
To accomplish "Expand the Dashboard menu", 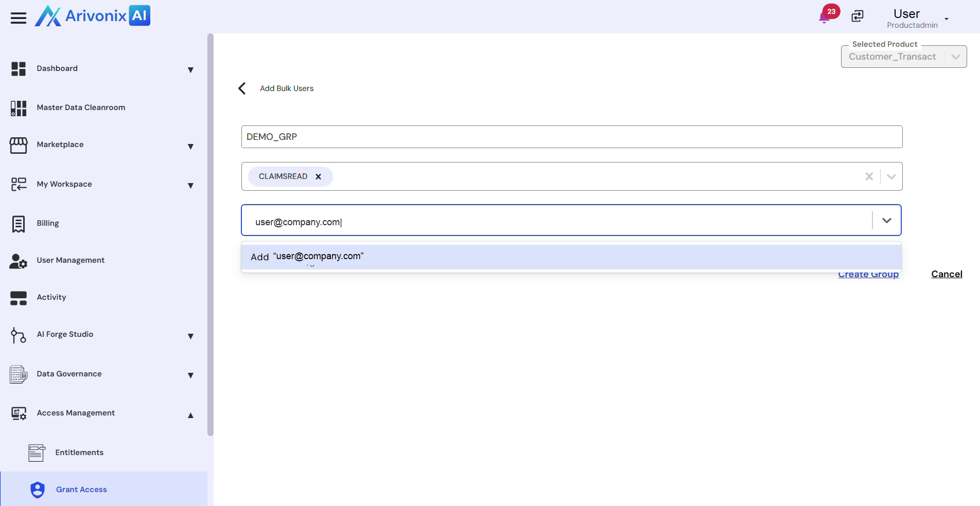I will coord(190,69).
